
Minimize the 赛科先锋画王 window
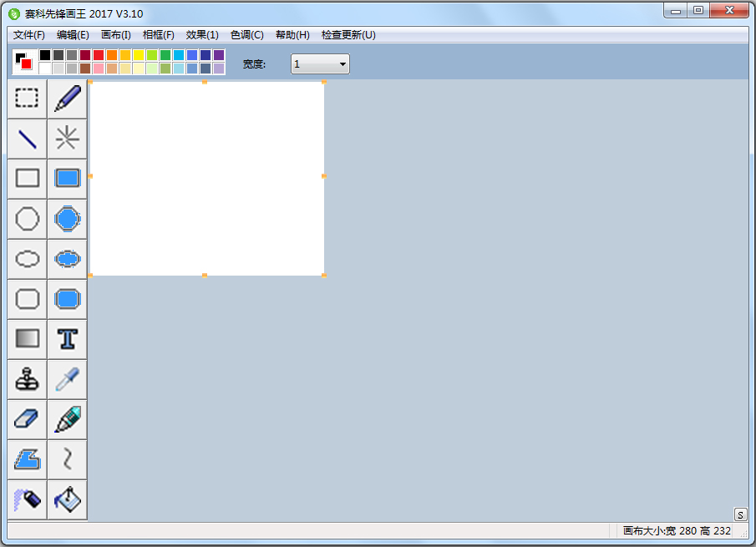point(676,10)
